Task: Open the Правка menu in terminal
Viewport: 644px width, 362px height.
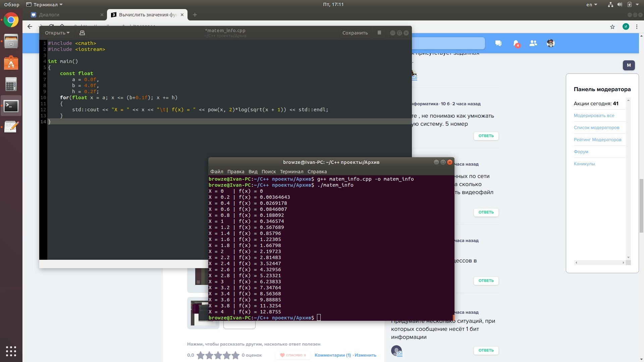Action: click(x=235, y=172)
